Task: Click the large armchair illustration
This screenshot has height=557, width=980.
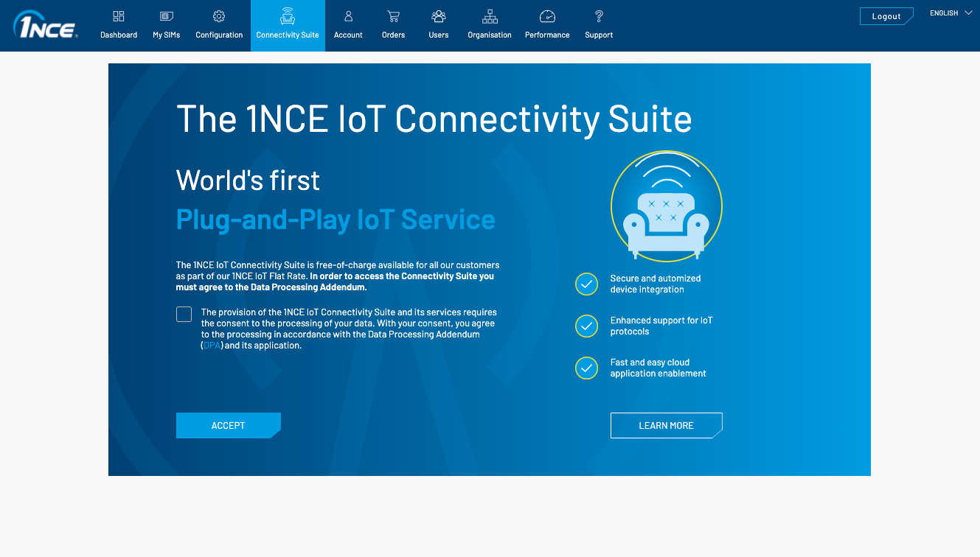Action: 666,206
